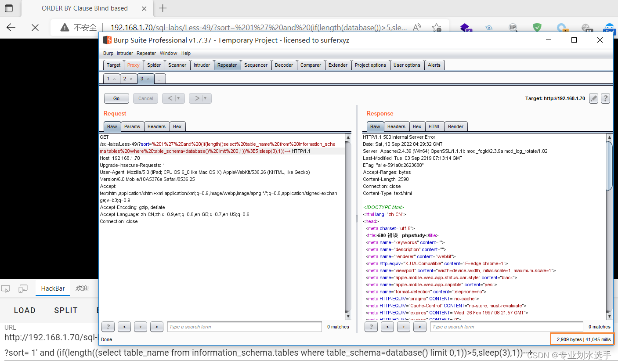Click the green shield extension icon
The height and width of the screenshot is (364, 618).
pyautogui.click(x=537, y=28)
